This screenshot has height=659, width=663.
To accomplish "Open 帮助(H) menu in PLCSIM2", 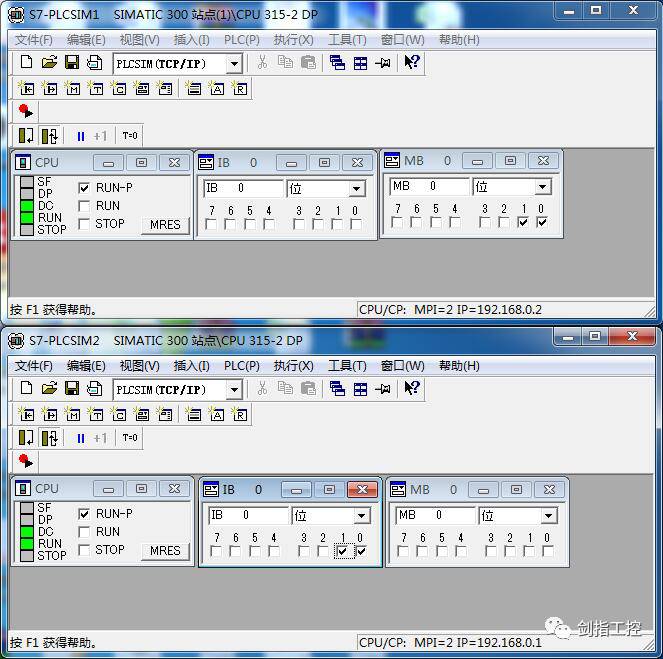I will (459, 366).
